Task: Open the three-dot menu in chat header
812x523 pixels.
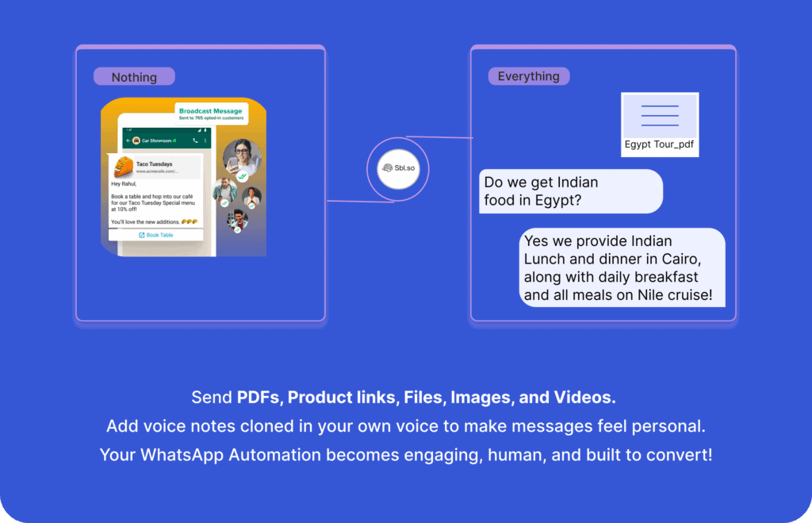Action: tap(205, 140)
